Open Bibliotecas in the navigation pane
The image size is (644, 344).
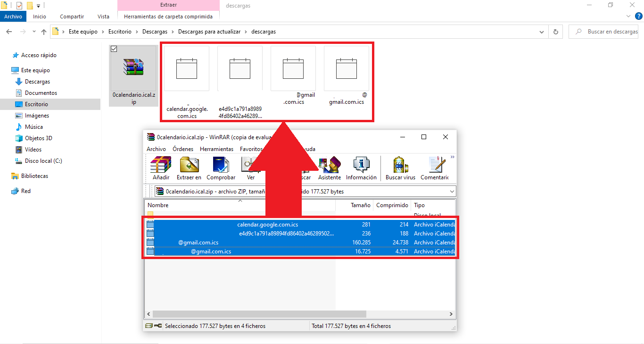[34, 176]
